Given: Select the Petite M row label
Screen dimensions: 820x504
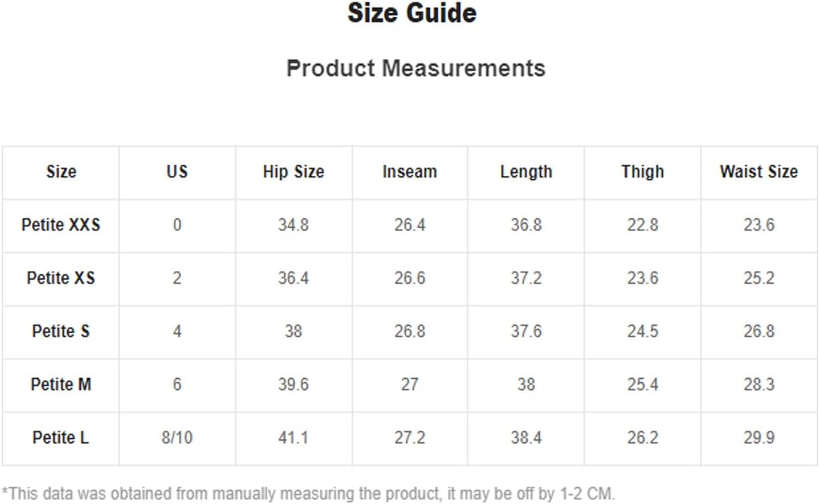Looking at the screenshot, I should [61, 384].
